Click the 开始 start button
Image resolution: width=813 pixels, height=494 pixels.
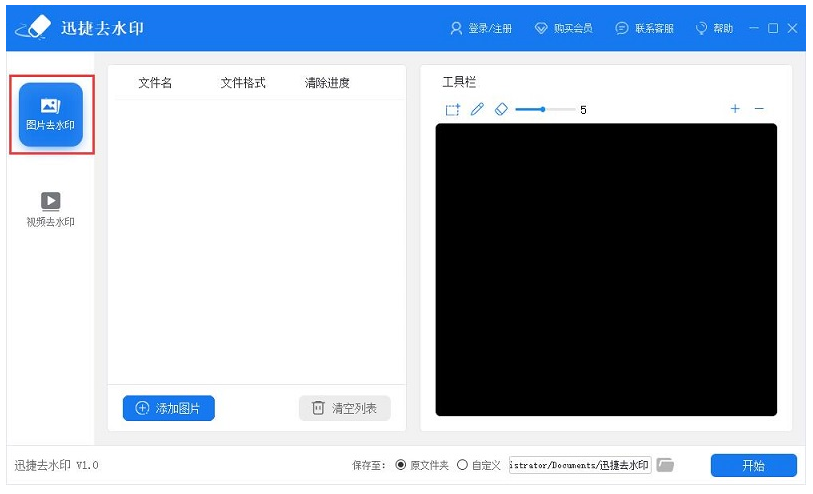753,465
